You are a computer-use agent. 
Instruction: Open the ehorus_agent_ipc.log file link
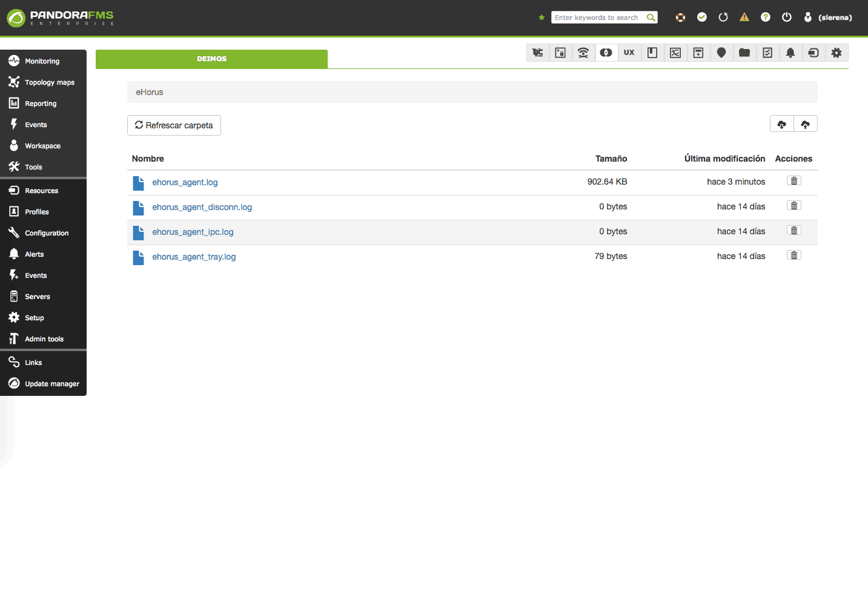(193, 232)
